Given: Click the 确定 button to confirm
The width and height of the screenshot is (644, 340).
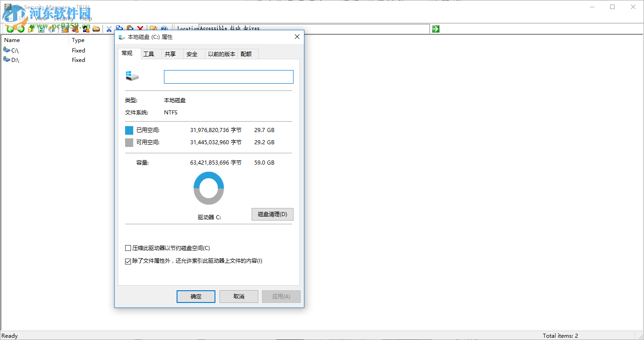Looking at the screenshot, I should pos(196,296).
